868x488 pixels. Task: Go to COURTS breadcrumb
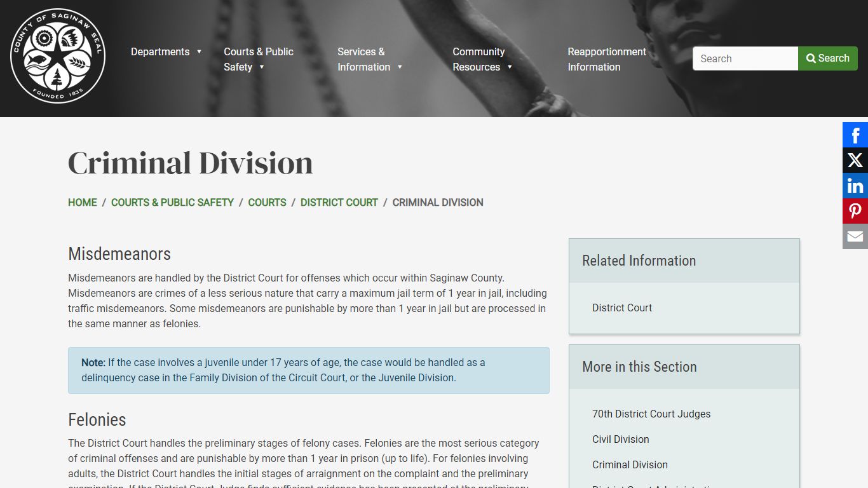(x=267, y=202)
